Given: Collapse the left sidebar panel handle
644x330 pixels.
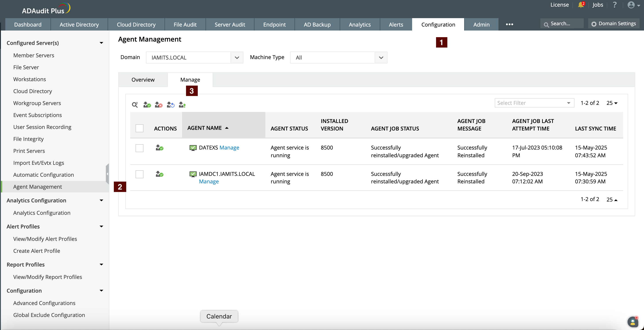Looking at the screenshot, I should [107, 174].
